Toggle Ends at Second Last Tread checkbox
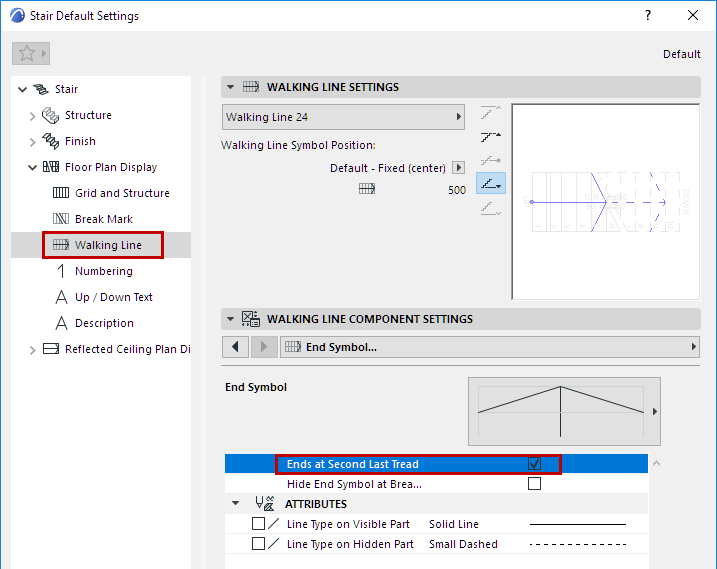Image resolution: width=717 pixels, height=569 pixels. pos(534,464)
